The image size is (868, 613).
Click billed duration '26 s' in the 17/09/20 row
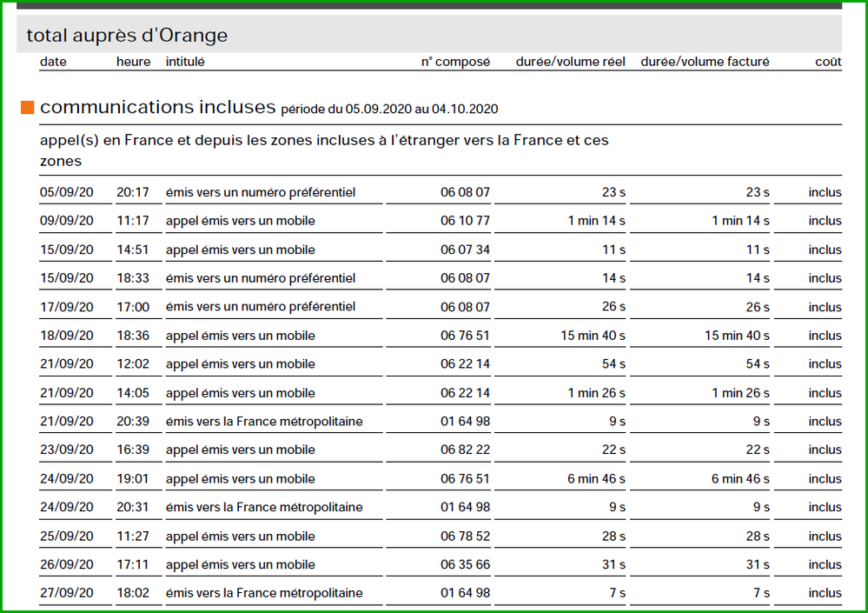coord(758,307)
